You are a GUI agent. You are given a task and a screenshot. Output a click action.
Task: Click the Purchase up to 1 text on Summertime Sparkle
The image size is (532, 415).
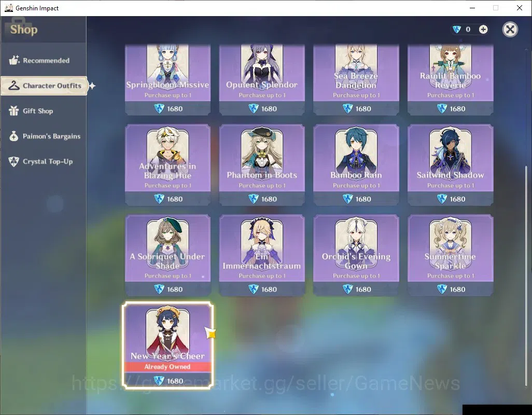(451, 276)
